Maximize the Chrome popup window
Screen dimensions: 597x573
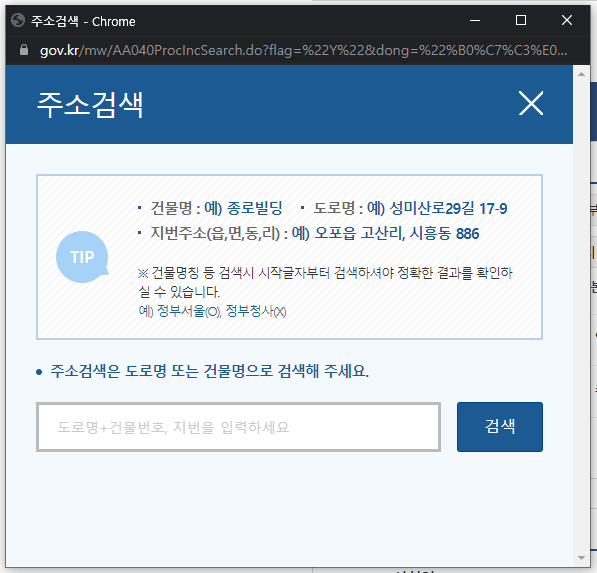[x=521, y=20]
